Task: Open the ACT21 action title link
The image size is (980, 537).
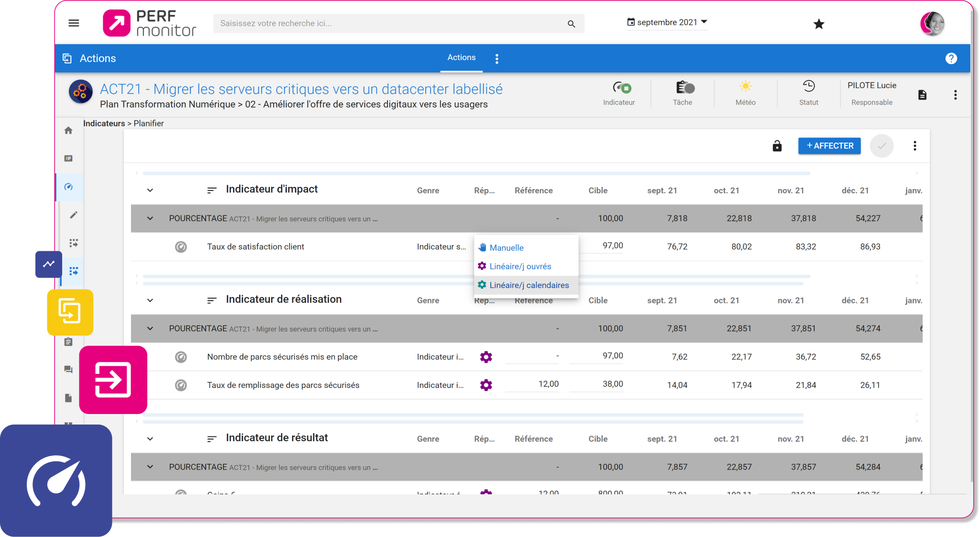Action: point(301,89)
